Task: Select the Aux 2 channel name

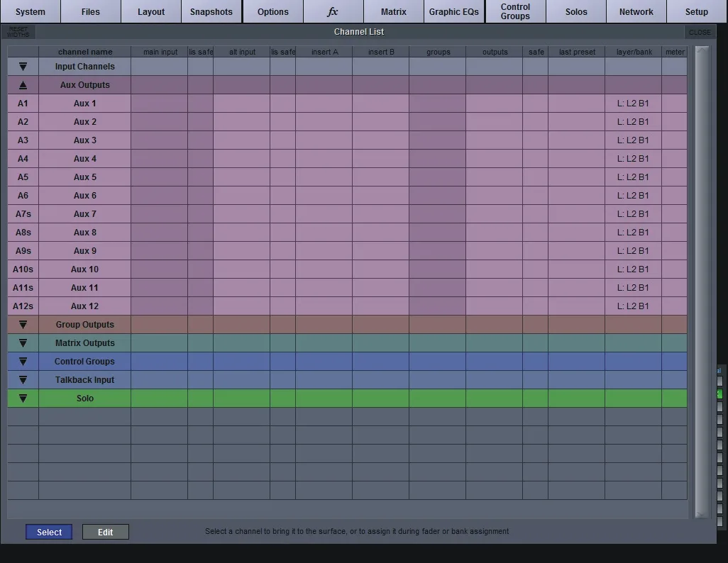Action: coord(85,121)
